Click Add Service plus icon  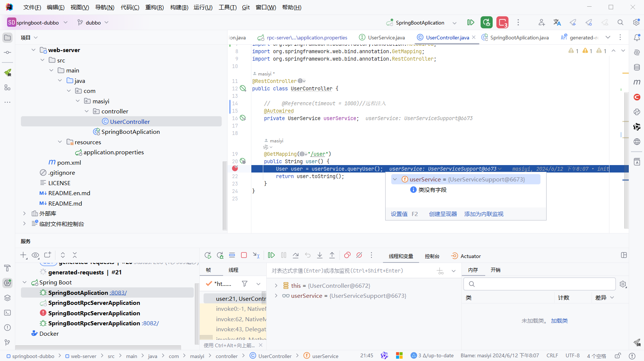point(23,255)
